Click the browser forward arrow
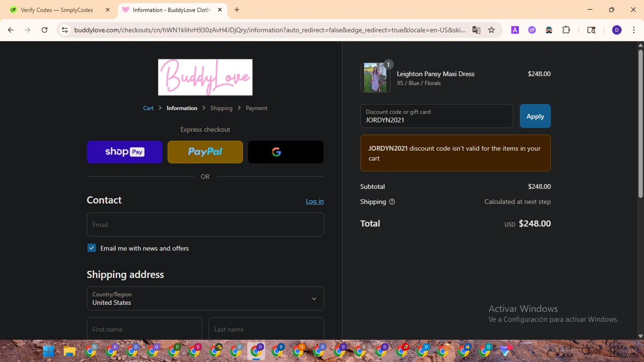This screenshot has height=362, width=644. (x=27, y=30)
